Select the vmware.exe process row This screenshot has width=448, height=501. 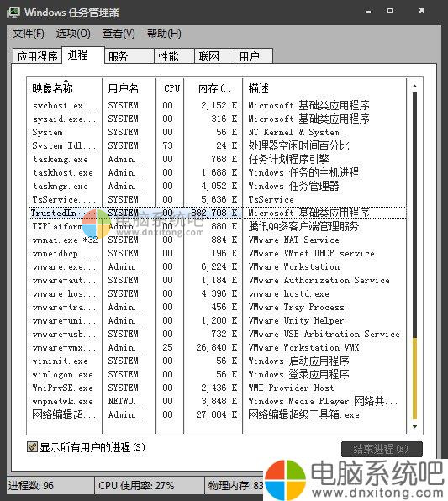point(217,266)
